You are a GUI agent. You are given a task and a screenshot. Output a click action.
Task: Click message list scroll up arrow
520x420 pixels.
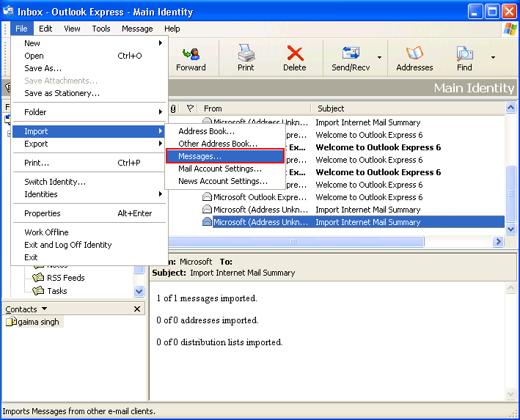tap(510, 108)
